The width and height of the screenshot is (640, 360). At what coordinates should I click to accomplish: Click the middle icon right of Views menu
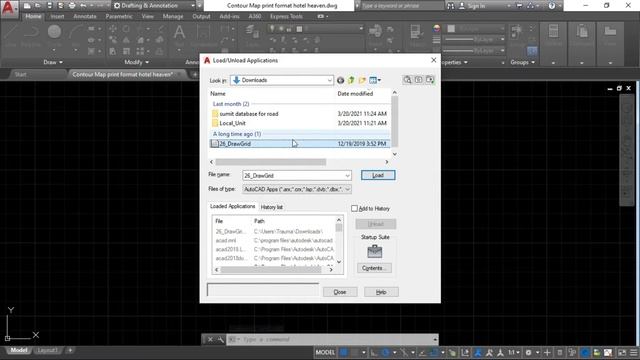(x=419, y=80)
